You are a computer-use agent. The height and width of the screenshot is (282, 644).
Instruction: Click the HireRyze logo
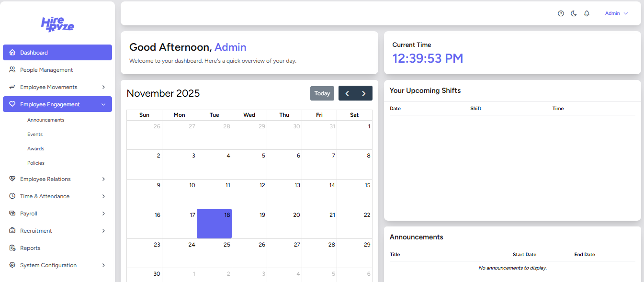(x=57, y=24)
